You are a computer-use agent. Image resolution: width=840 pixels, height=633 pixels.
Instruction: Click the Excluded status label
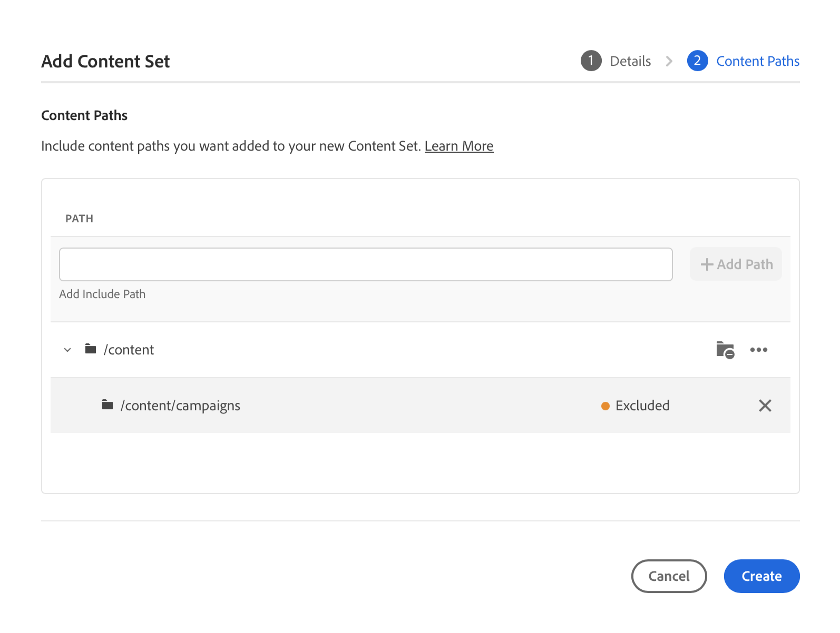pyautogui.click(x=642, y=405)
